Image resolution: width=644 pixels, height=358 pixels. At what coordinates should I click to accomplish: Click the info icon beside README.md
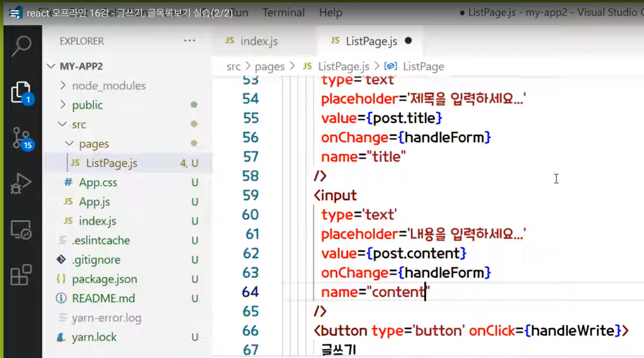click(x=61, y=298)
